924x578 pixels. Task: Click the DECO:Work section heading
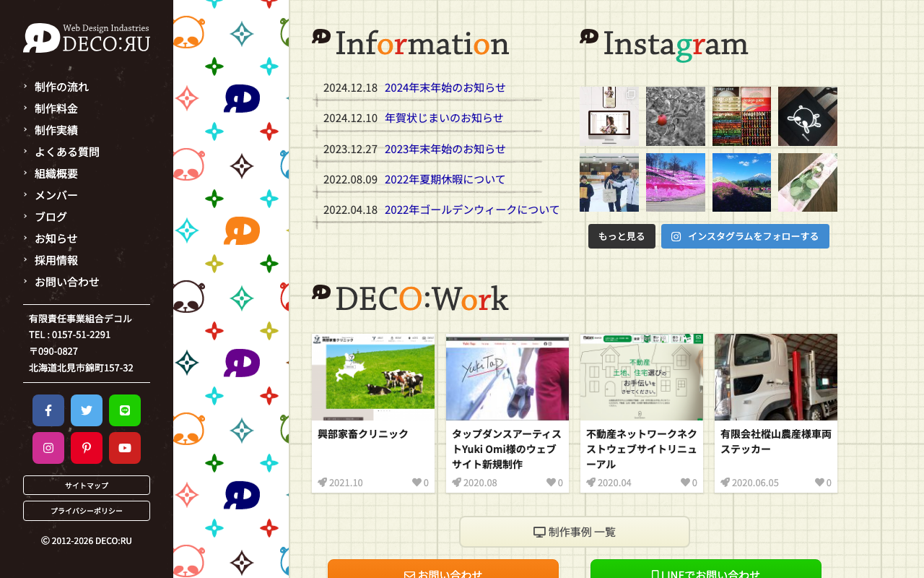(410, 298)
